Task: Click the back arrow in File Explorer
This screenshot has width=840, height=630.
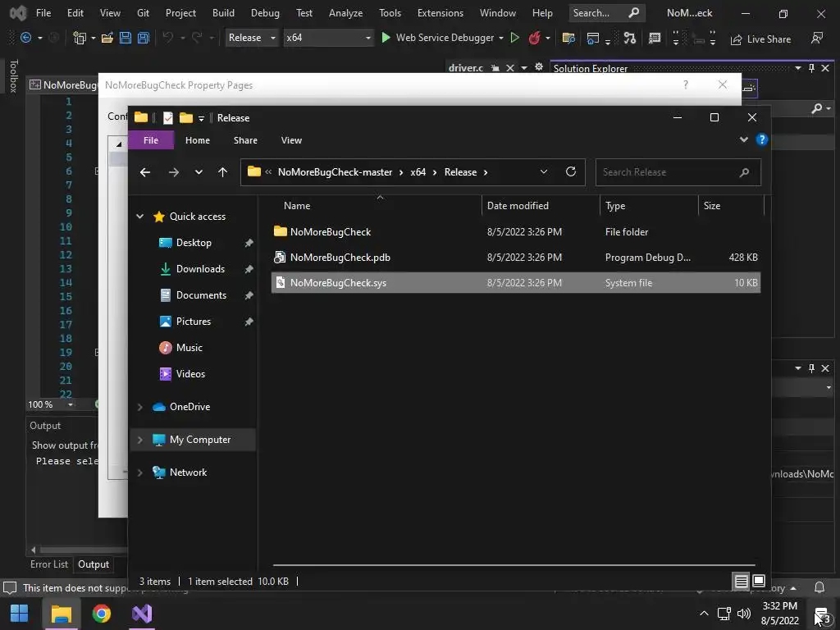Action: [145, 172]
